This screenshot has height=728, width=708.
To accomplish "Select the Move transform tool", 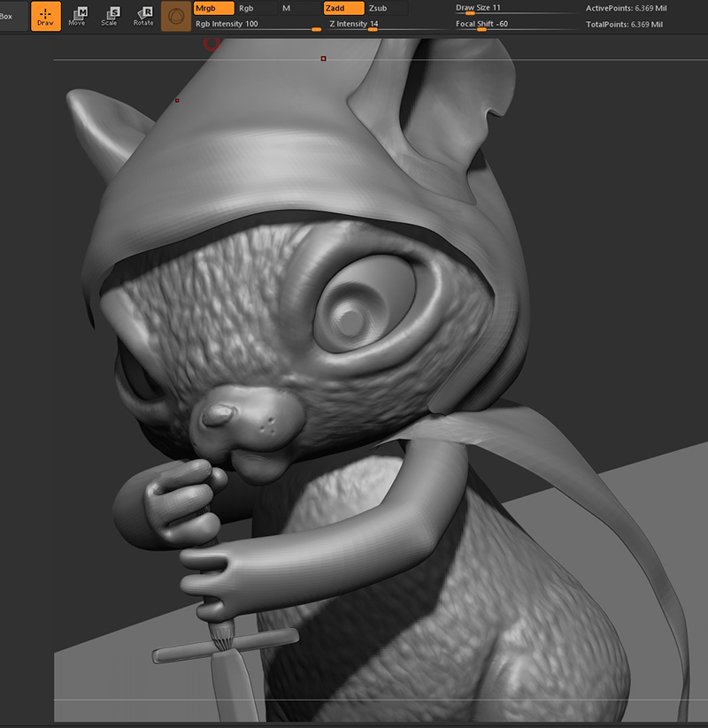I will 77,16.
